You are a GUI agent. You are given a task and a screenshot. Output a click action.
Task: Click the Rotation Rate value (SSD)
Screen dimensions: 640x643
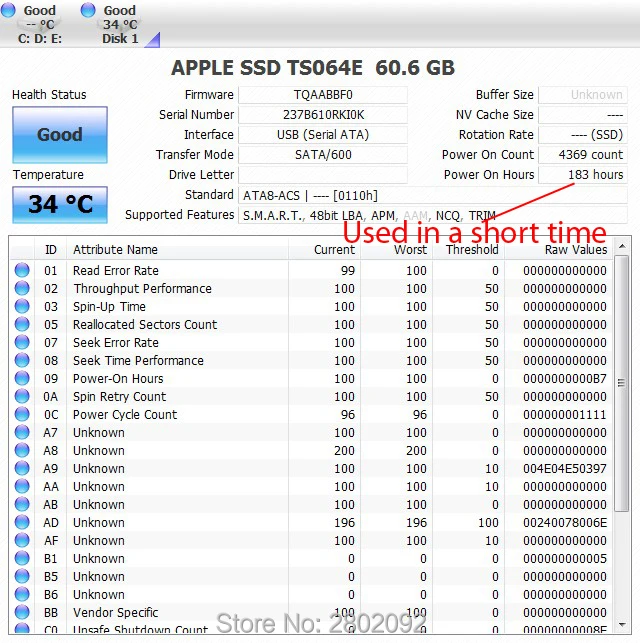point(583,135)
